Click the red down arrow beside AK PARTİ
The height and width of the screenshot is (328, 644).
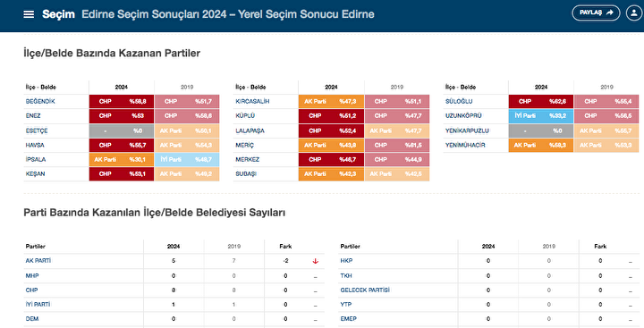point(316,261)
